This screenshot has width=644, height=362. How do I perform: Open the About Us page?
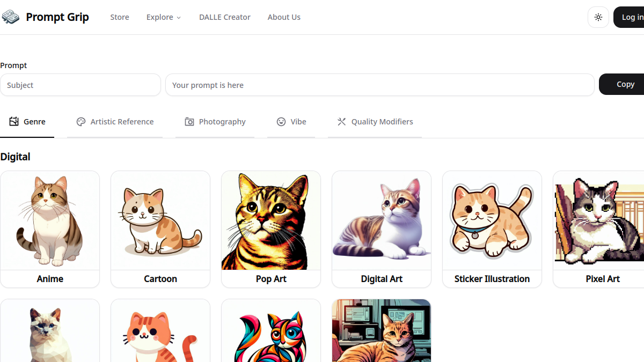coord(284,17)
